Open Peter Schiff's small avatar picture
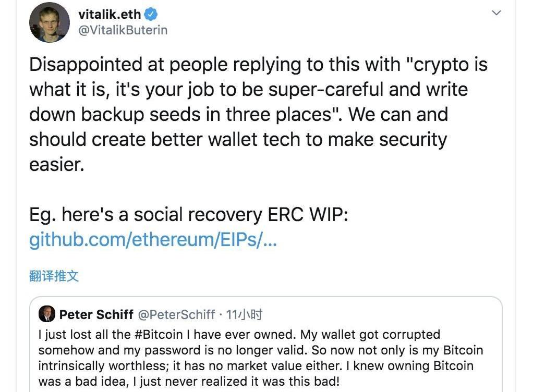 pyautogui.click(x=47, y=314)
